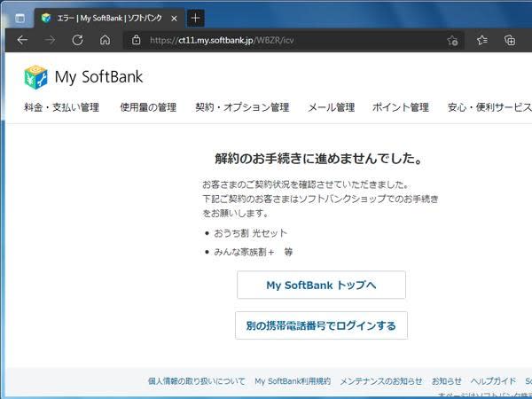
Task: Open 個人情報の取り扱いについて footer link
Action: 196,380
